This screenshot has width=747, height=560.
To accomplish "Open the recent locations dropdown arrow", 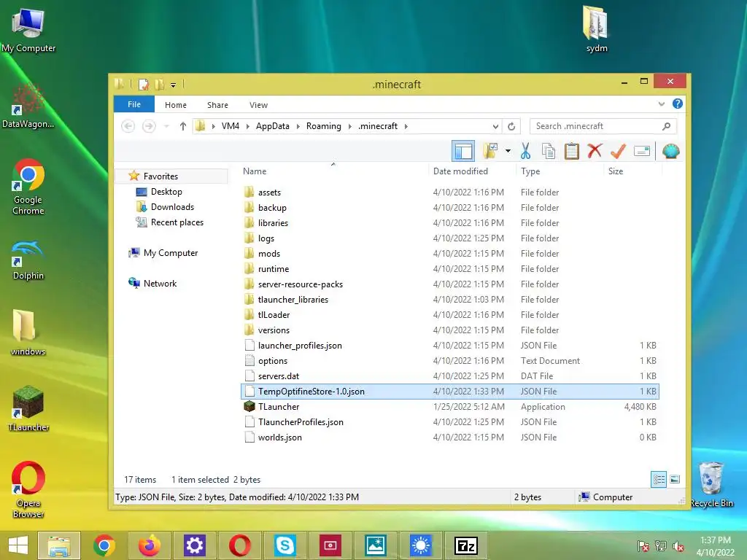I will (x=166, y=126).
